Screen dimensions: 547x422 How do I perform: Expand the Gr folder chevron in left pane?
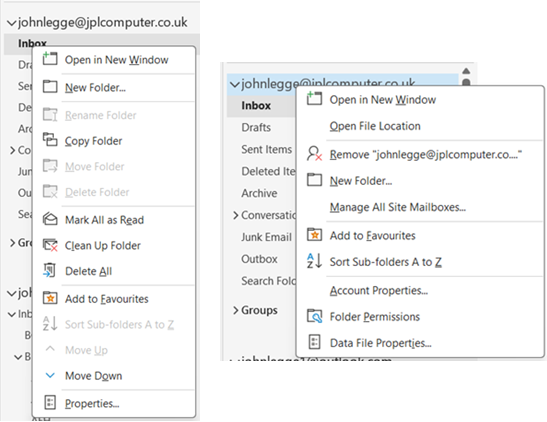[12, 242]
